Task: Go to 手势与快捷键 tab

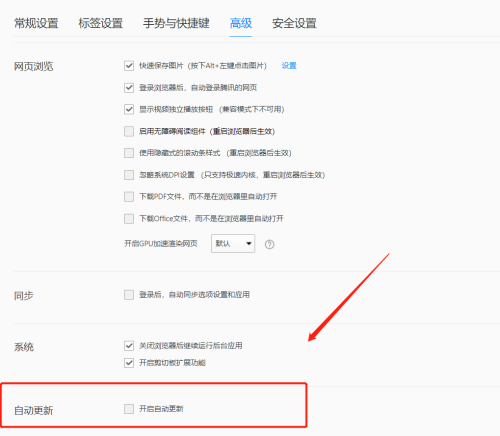Action: point(176,23)
